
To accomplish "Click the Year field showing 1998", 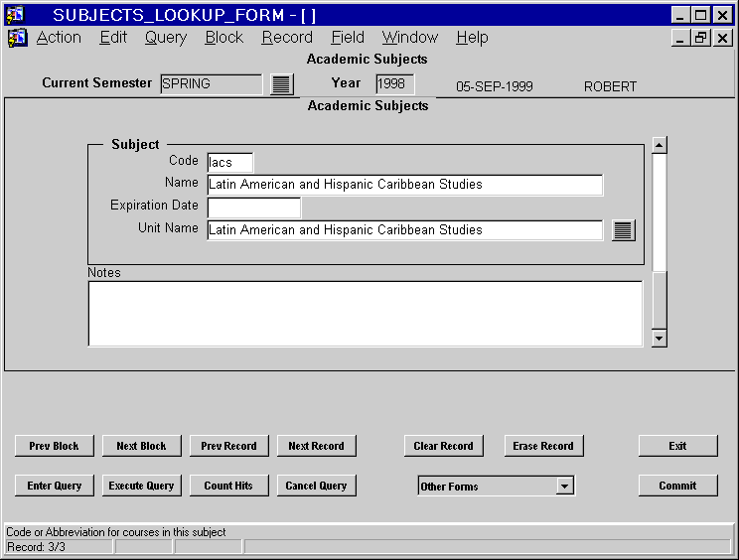I will click(395, 84).
